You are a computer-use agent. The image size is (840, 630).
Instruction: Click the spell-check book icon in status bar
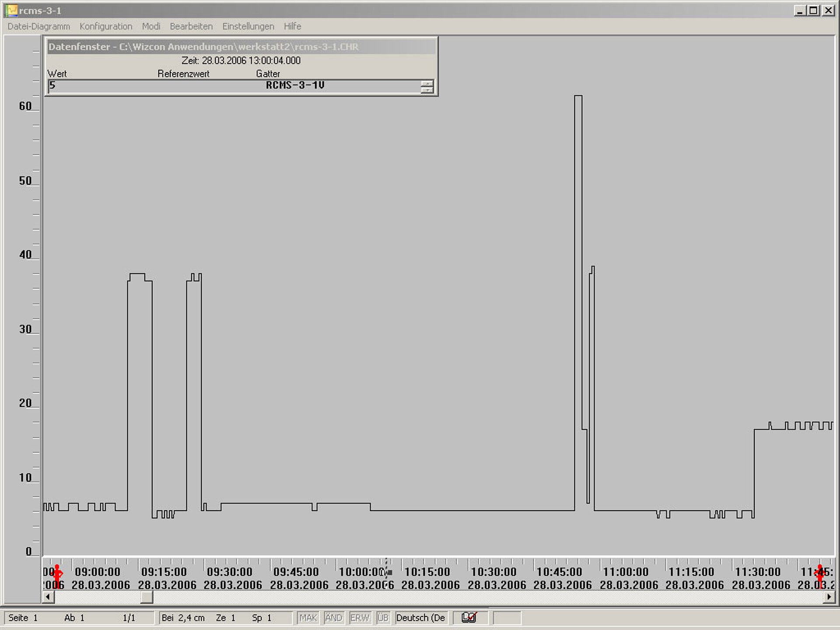point(469,617)
